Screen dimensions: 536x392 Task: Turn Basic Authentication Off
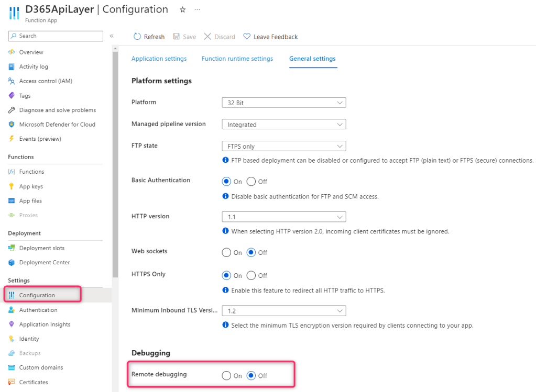pyautogui.click(x=251, y=182)
